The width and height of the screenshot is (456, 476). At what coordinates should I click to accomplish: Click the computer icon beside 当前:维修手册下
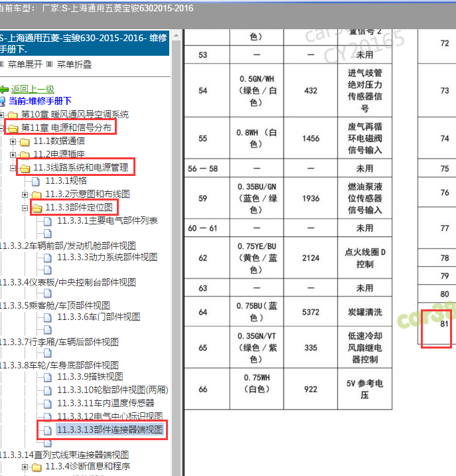coord(3,102)
